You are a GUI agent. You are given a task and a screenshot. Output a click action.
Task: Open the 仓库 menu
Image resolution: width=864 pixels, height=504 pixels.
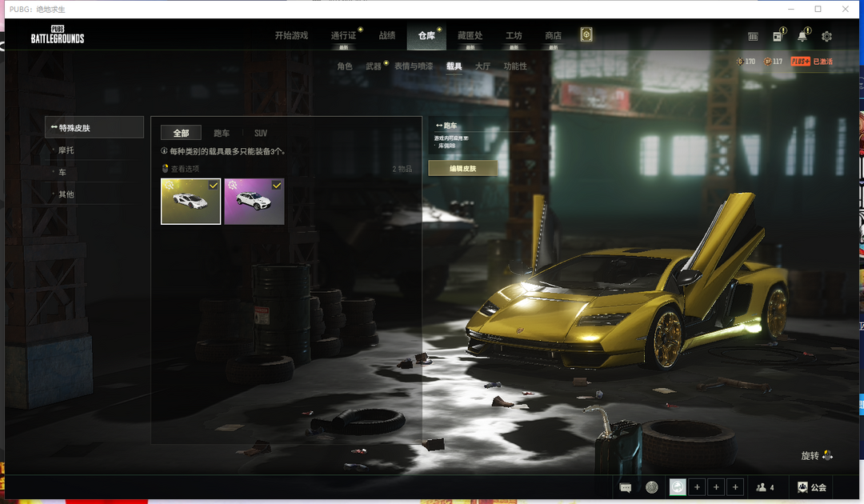point(426,35)
